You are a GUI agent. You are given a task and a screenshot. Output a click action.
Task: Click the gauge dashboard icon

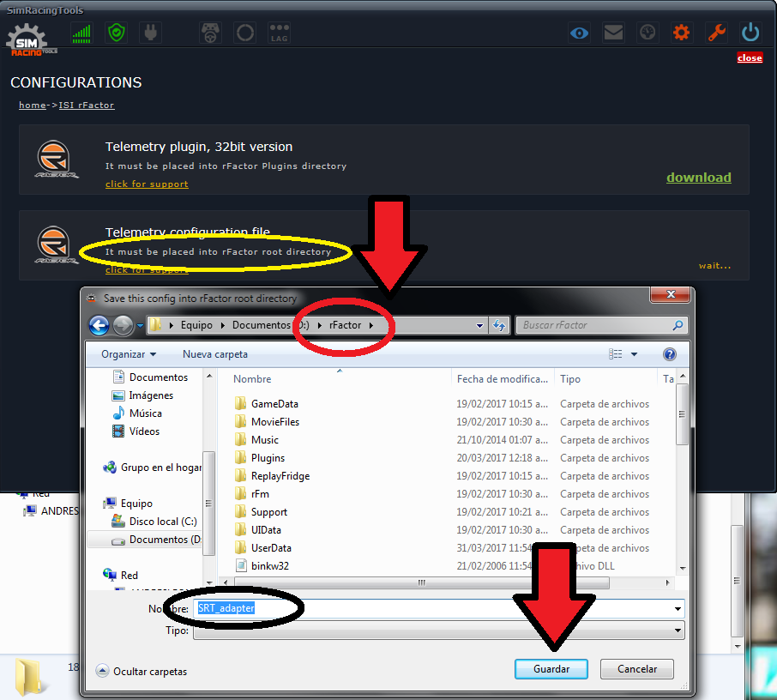coord(647,33)
